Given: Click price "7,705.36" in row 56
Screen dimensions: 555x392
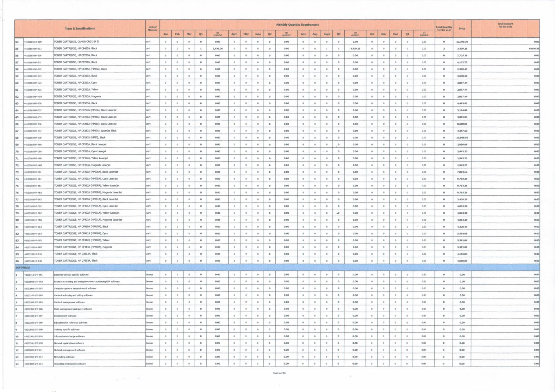Looking at the screenshot, I should tap(462, 55).
